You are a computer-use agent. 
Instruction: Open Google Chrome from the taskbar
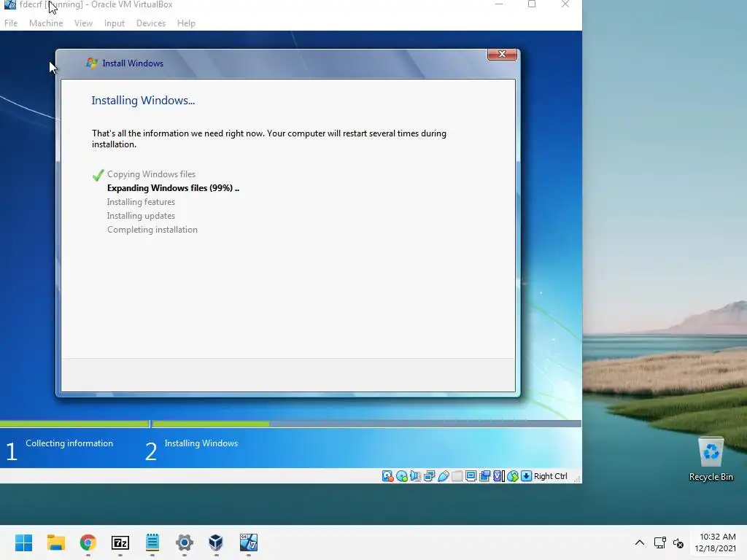click(x=88, y=542)
